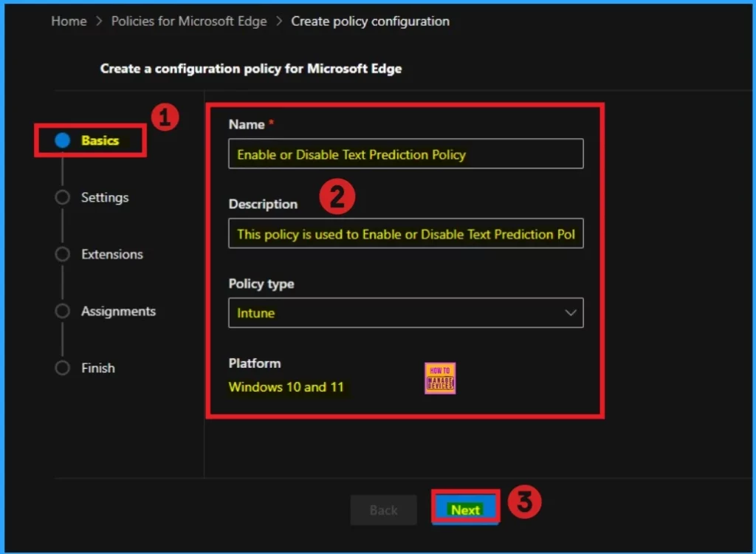
Task: Click the Extensions step indicator circle
Action: (x=62, y=254)
